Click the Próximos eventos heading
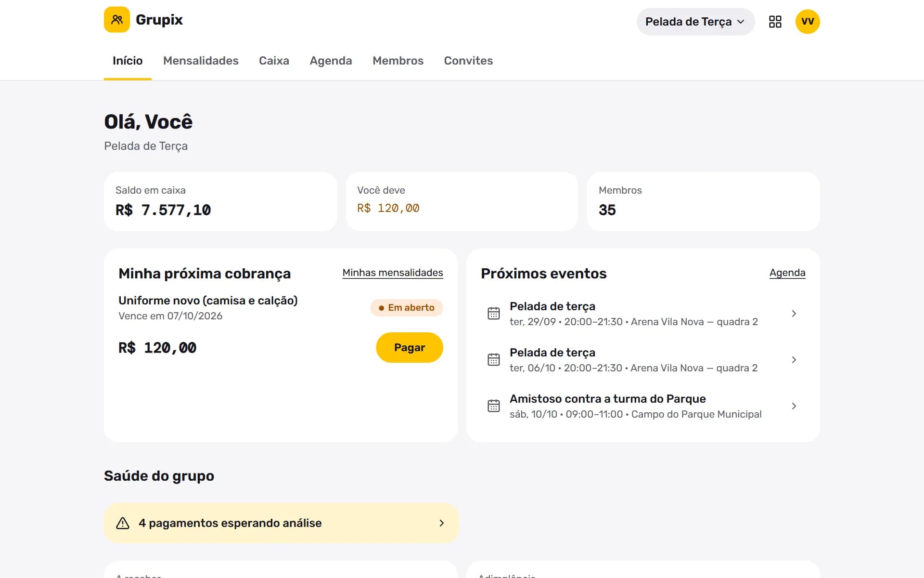 [544, 274]
